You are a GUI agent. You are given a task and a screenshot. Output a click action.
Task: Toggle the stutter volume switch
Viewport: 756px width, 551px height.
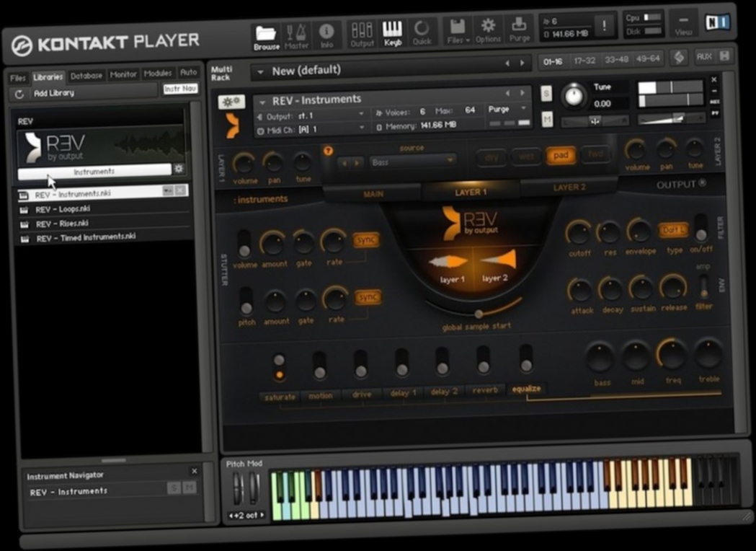pos(244,244)
